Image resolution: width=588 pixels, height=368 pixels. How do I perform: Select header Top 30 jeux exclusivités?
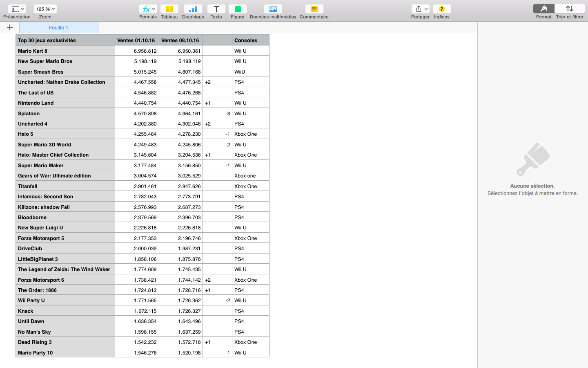coord(65,40)
